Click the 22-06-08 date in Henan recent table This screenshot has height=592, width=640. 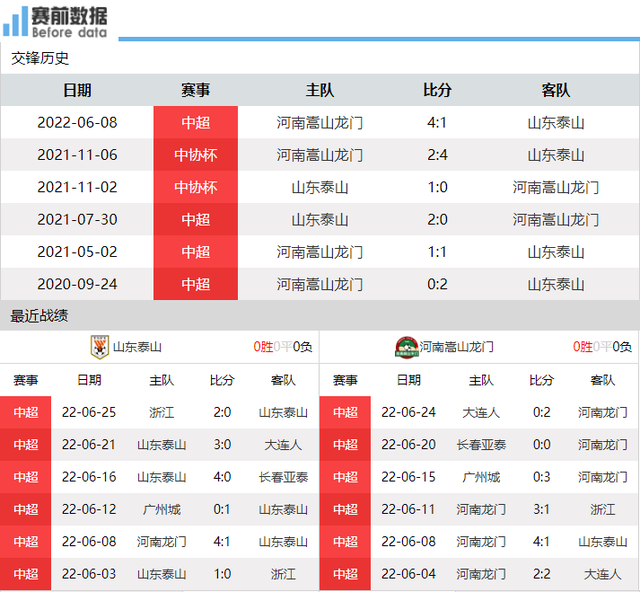[x=409, y=542]
